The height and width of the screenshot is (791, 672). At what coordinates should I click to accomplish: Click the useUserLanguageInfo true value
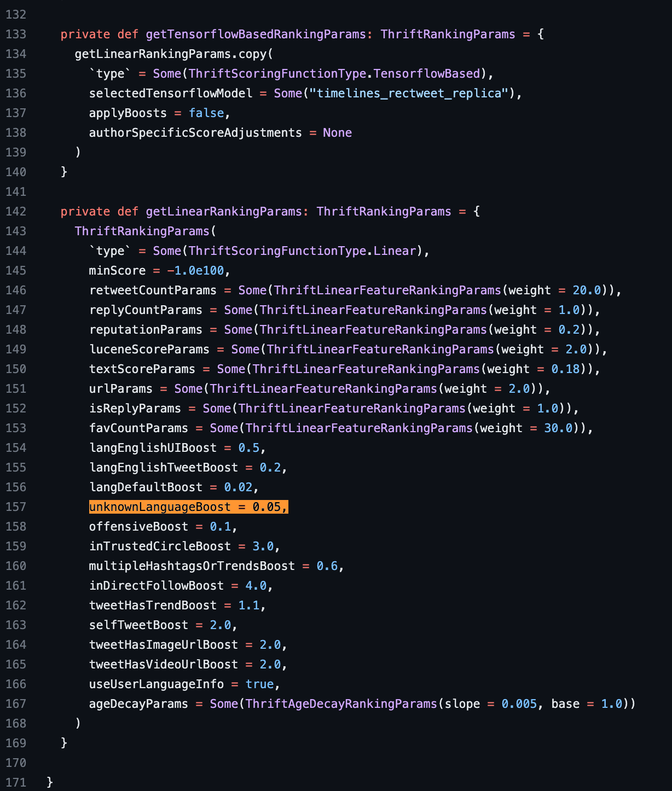pyautogui.click(x=259, y=684)
